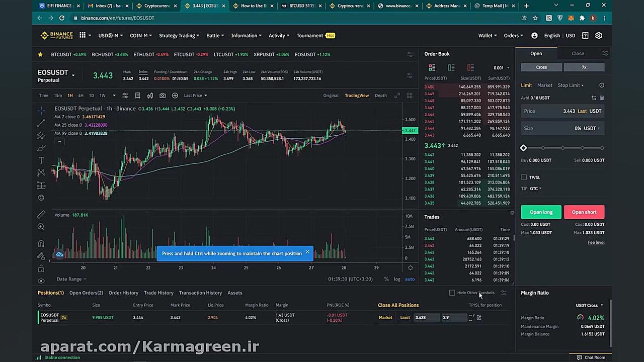
Task: Toggle the auto scale on chart
Action: [410, 279]
